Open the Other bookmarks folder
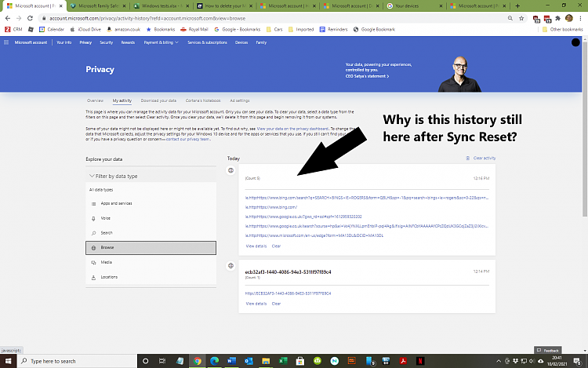The width and height of the screenshot is (588, 368). coord(562,29)
